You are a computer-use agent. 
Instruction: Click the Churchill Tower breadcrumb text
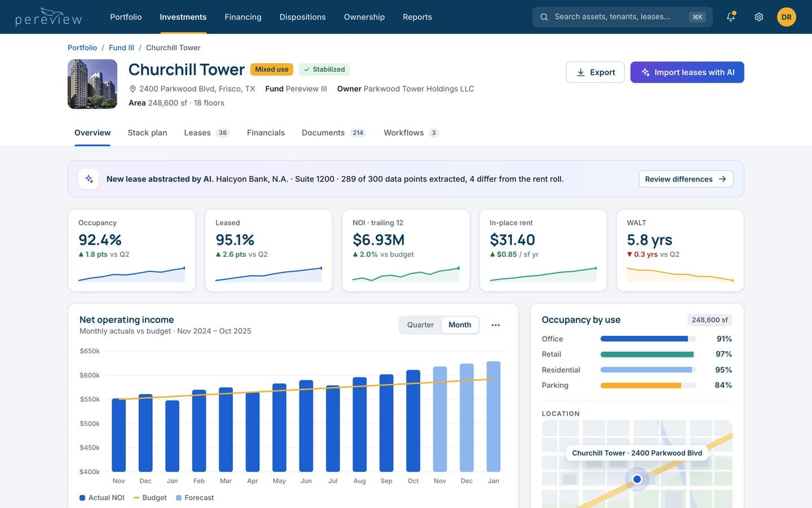[173, 47]
